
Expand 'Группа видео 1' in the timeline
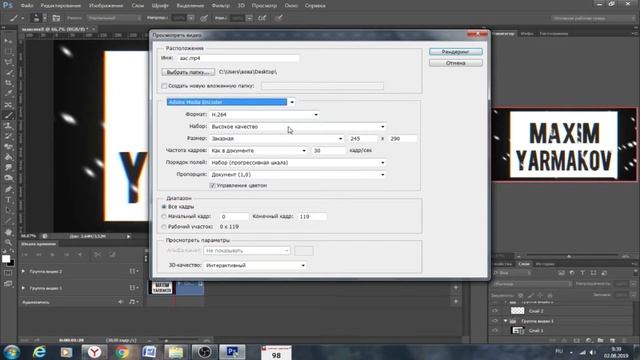23,288
